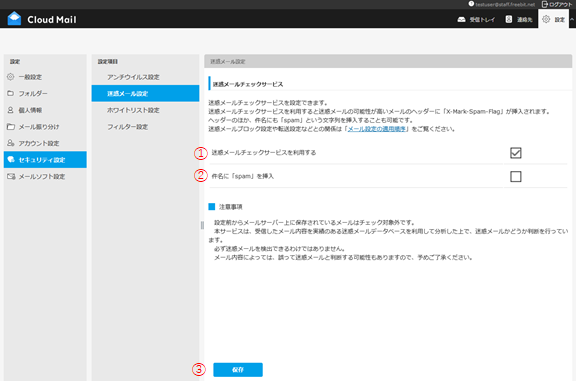Go to 受信トレイ tab label
576x381 pixels.
(x=482, y=19)
